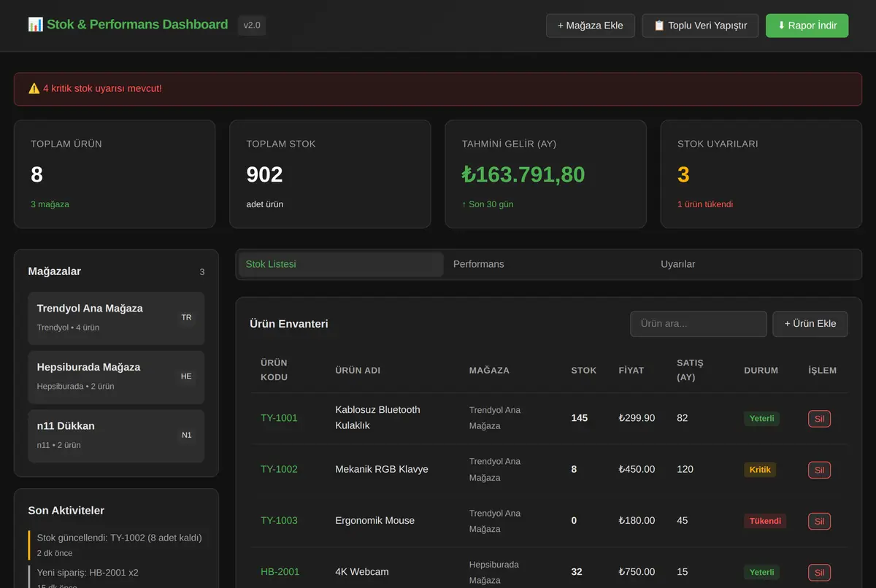Click the warning icon in stock alert banner
Image resolution: width=876 pixels, height=588 pixels.
34,88
